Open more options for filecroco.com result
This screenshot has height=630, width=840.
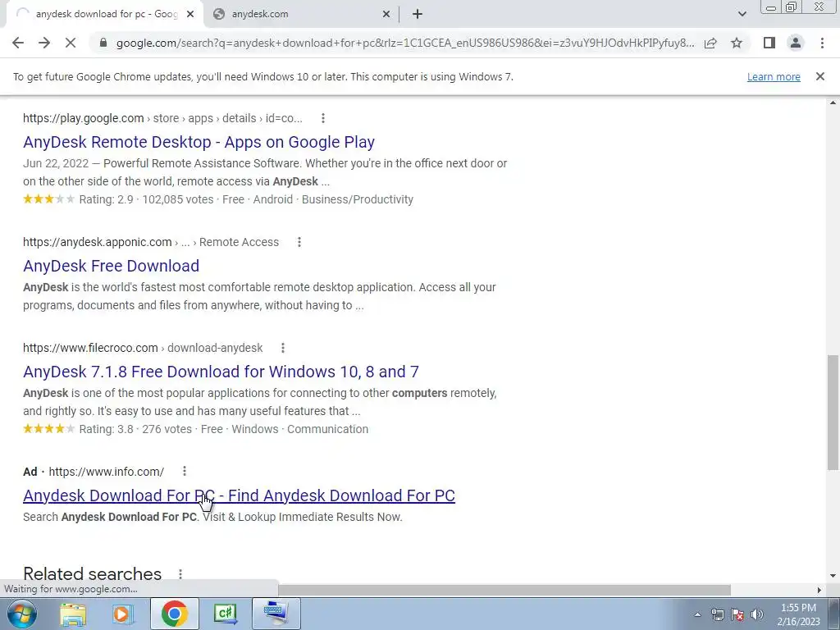[283, 348]
